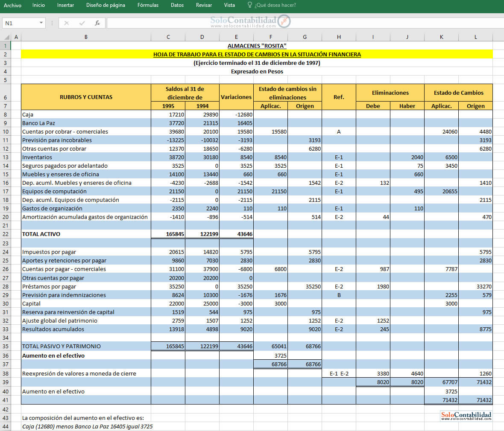Select column D header
The height and width of the screenshot is (431, 504).
click(202, 37)
